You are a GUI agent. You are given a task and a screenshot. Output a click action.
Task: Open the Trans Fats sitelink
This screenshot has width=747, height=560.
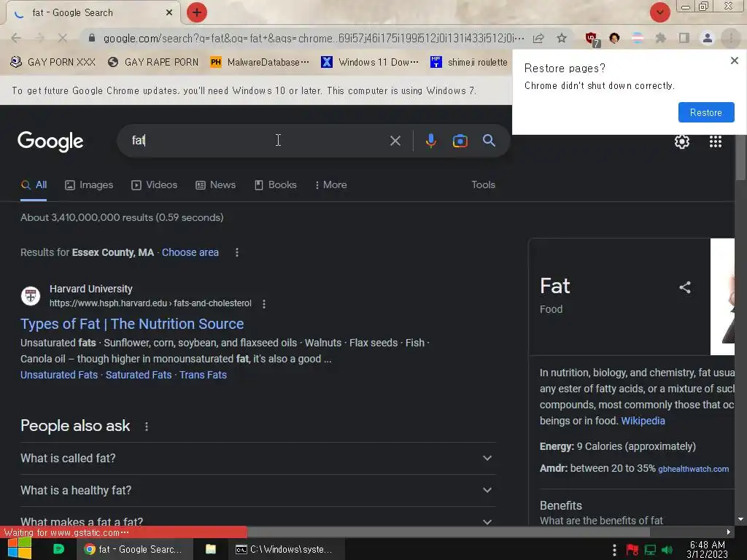click(x=203, y=375)
